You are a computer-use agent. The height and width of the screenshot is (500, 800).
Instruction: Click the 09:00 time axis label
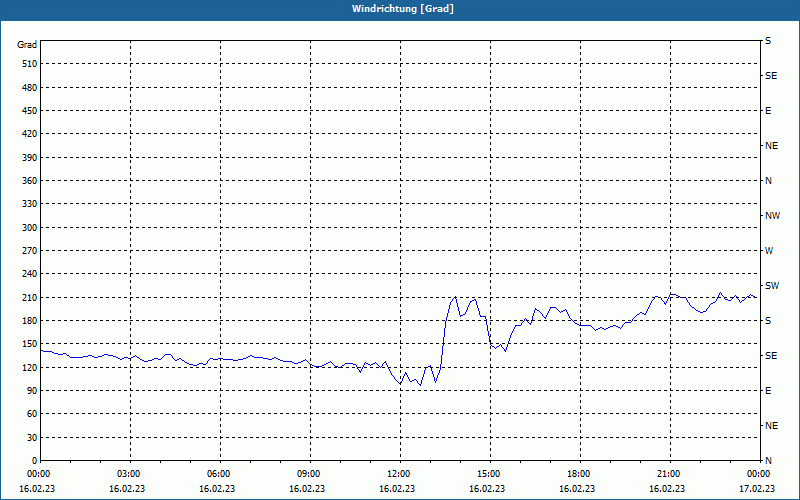pos(310,473)
